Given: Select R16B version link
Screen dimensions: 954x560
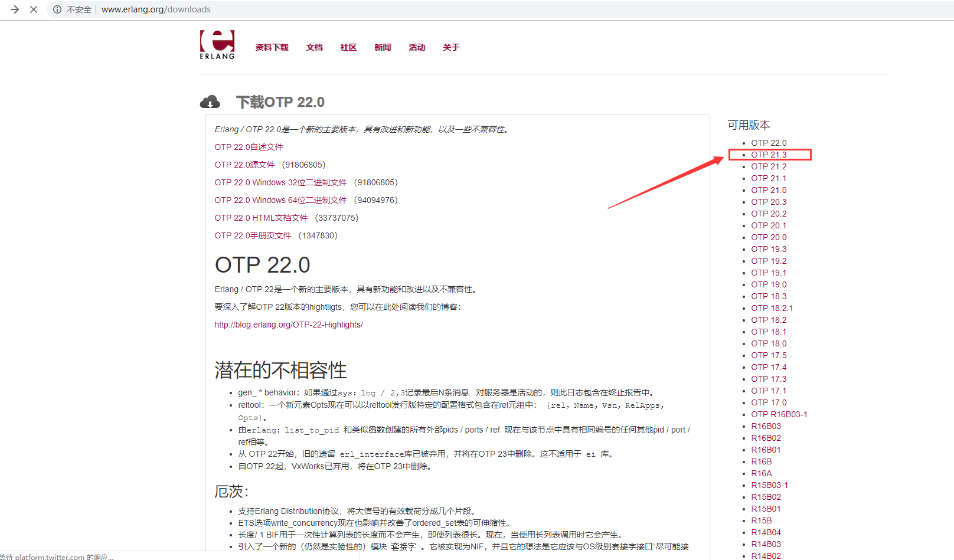Looking at the screenshot, I should pos(762,461).
